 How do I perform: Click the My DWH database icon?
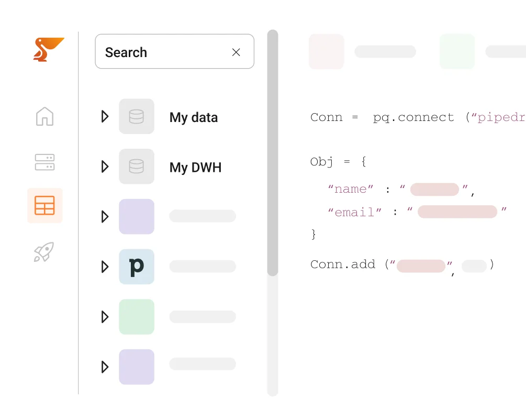[x=137, y=167]
